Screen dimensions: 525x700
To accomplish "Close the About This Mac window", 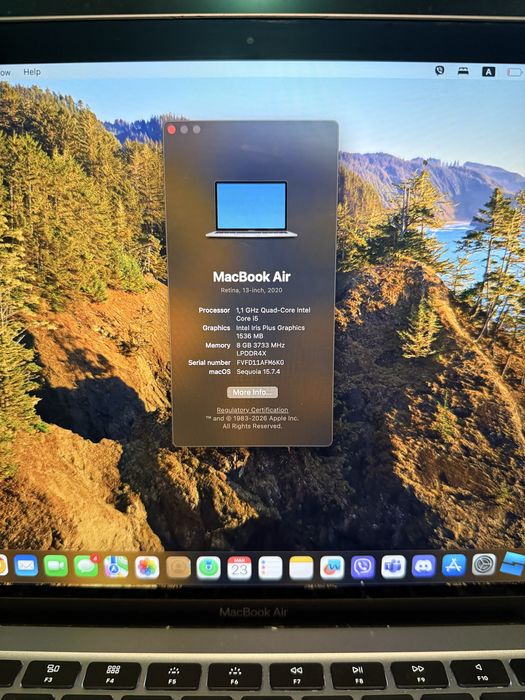I will (171, 129).
